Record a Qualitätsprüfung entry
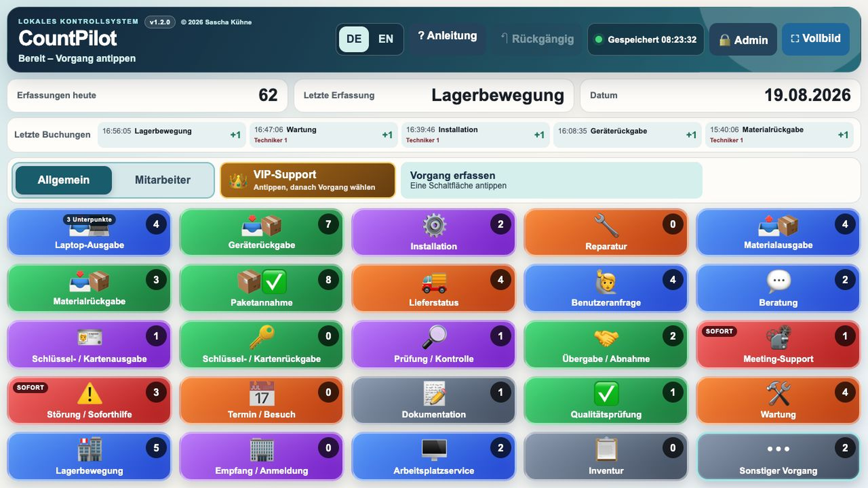This screenshot has height=488, width=868. coord(606,400)
